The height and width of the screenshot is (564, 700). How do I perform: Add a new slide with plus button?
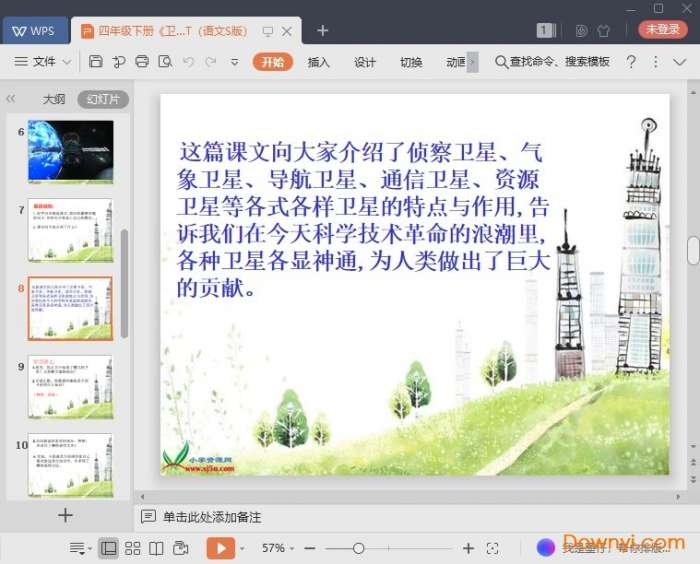(x=65, y=516)
